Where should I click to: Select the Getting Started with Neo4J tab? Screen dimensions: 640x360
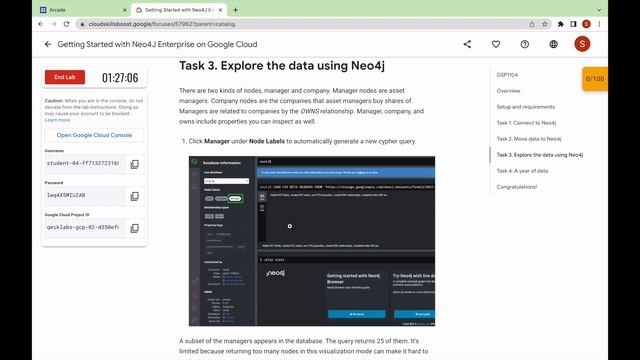tap(179, 10)
